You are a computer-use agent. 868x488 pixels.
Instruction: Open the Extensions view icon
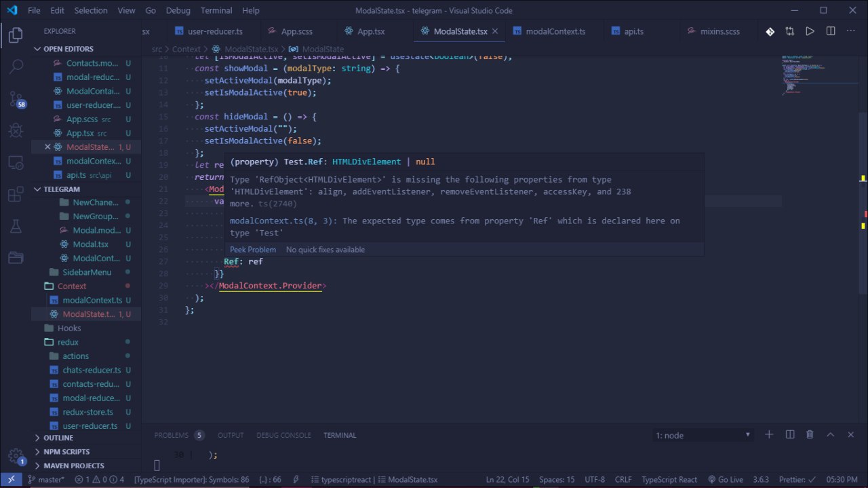click(x=16, y=195)
